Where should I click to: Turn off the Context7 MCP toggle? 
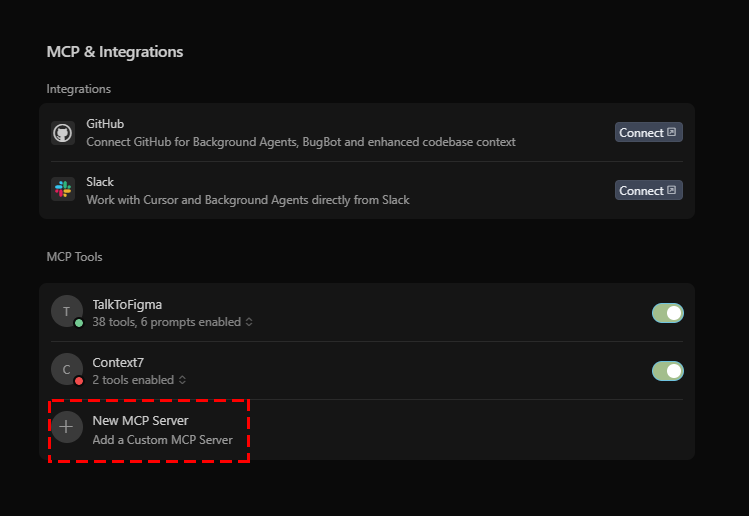(x=668, y=371)
